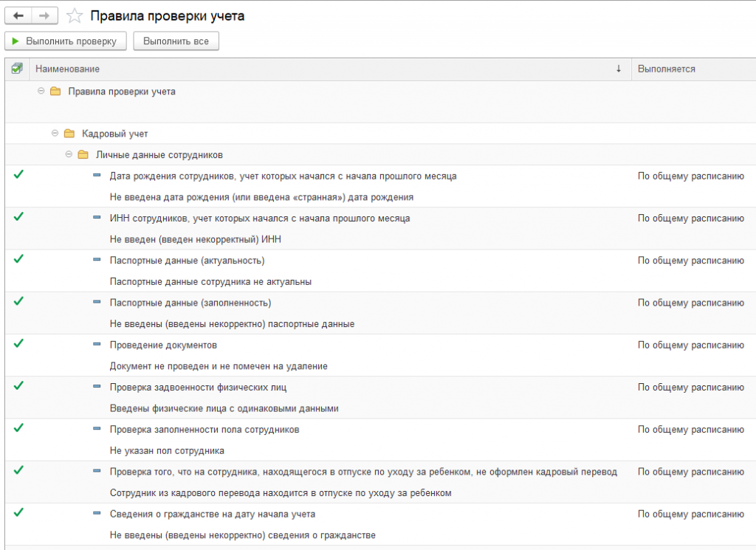Click dash icon beside Паспортные данные (актуальность)
The width and height of the screenshot is (756, 550).
(97, 259)
